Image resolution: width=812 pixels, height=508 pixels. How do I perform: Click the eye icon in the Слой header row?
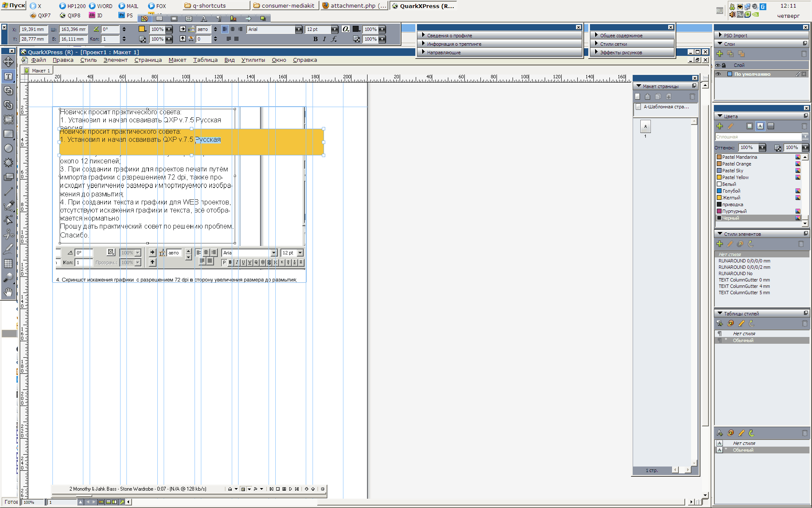click(718, 65)
